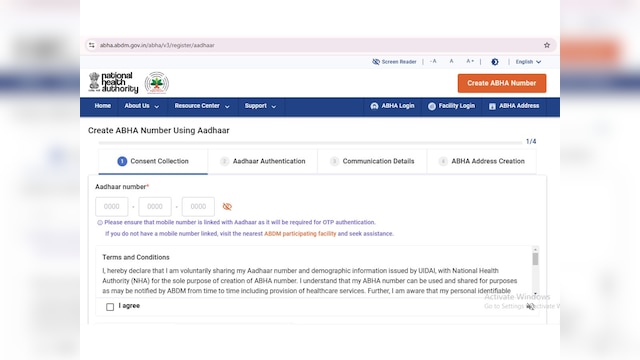Click the 1/4 progress bar
Image resolution: width=640 pixels, height=360 pixels.
[x=310, y=142]
